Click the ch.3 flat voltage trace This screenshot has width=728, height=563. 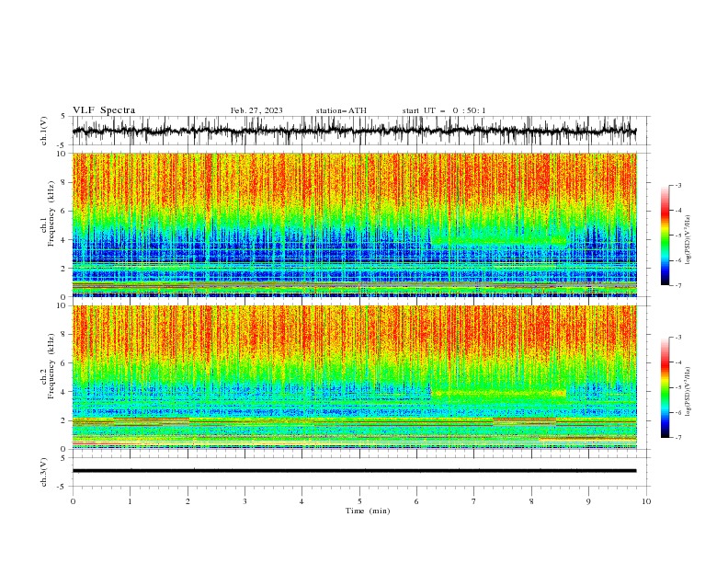354,471
